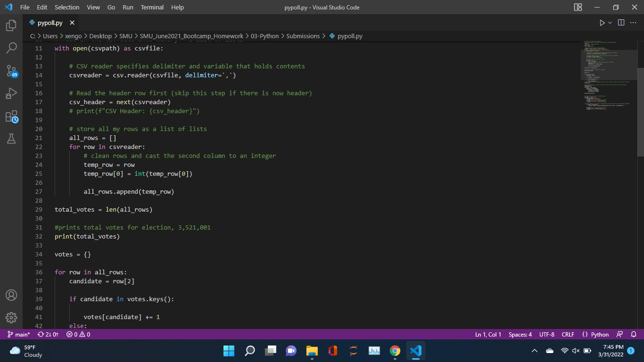Open the Accounts menu in activity bar
The width and height of the screenshot is (644, 362).
click(x=11, y=295)
